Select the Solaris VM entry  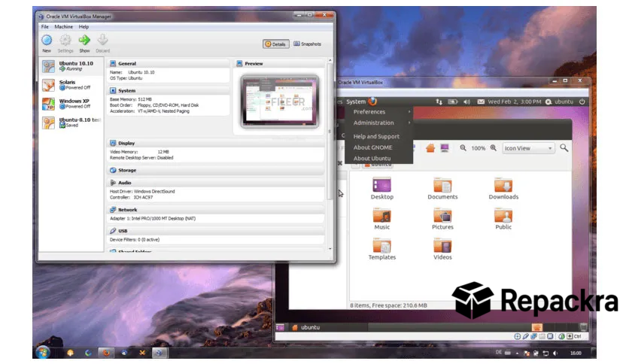[71, 85]
